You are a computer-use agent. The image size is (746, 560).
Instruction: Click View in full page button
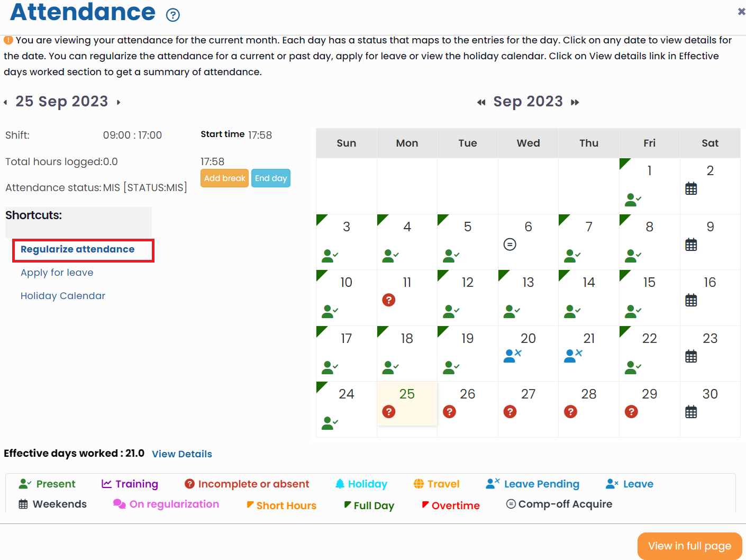point(689,546)
